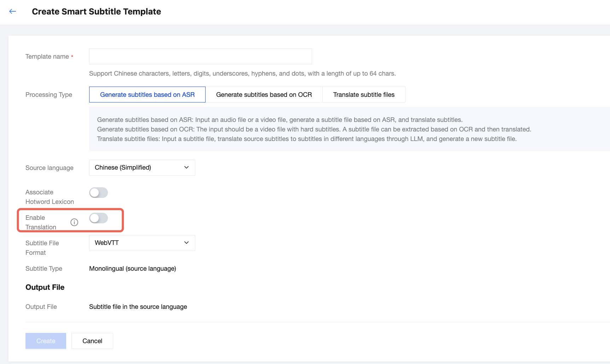The height and width of the screenshot is (364, 610).
Task: Click the Cancel button
Action: coord(92,341)
